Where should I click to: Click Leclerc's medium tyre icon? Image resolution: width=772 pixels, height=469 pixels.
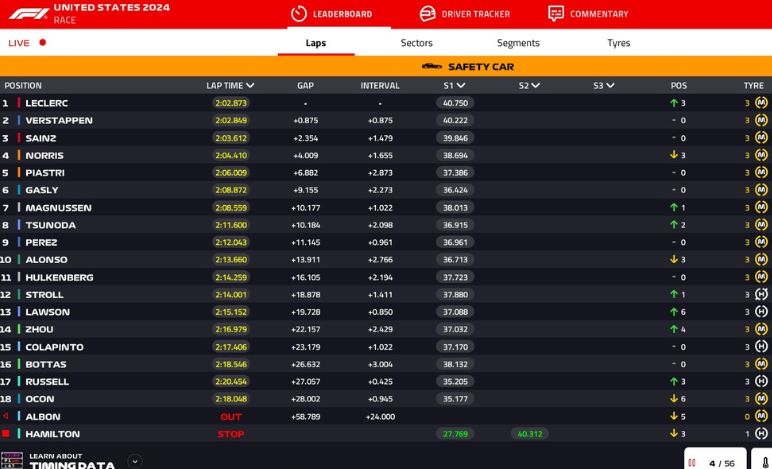(761, 103)
